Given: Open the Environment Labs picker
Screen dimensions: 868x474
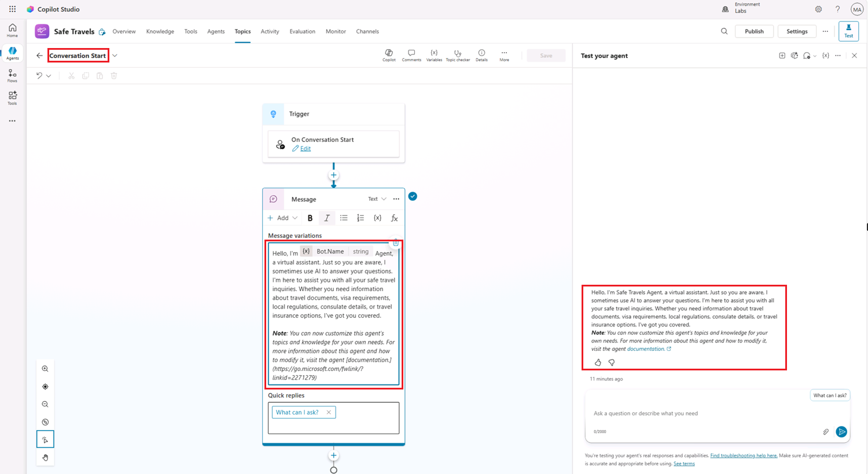Looking at the screenshot, I should pyautogui.click(x=741, y=8).
